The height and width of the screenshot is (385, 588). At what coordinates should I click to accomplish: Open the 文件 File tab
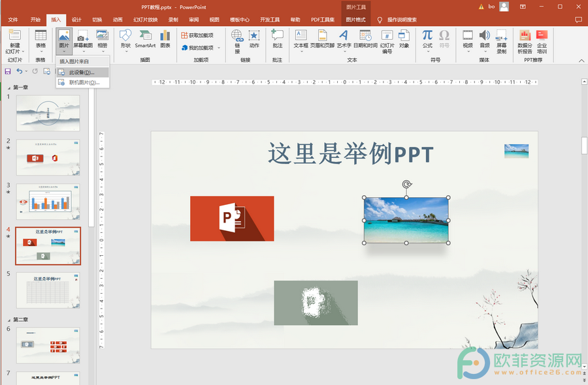pos(13,20)
